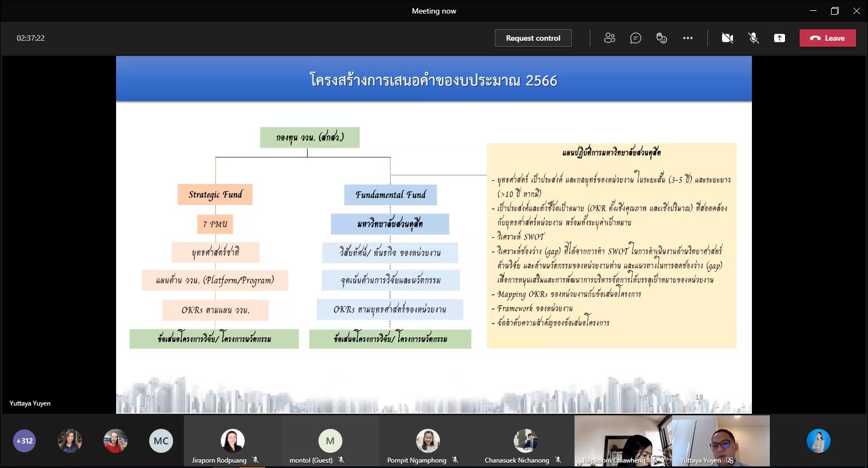The height and width of the screenshot is (468, 868).
Task: Select Napaporn Chiawheng's video tile
Action: coord(623,440)
